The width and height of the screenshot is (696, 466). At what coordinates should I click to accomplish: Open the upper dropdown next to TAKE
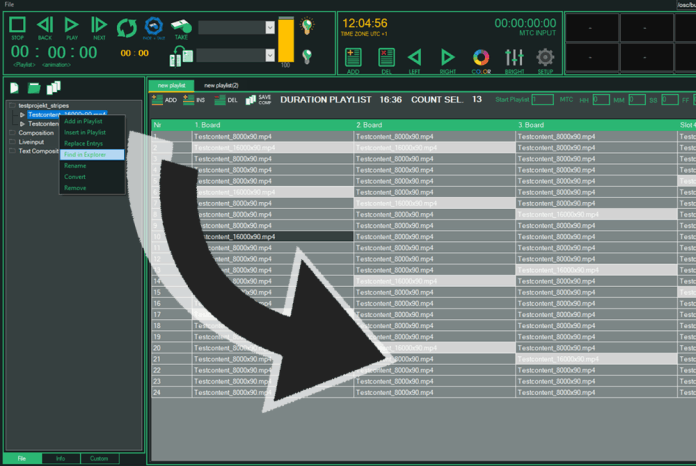(x=270, y=27)
